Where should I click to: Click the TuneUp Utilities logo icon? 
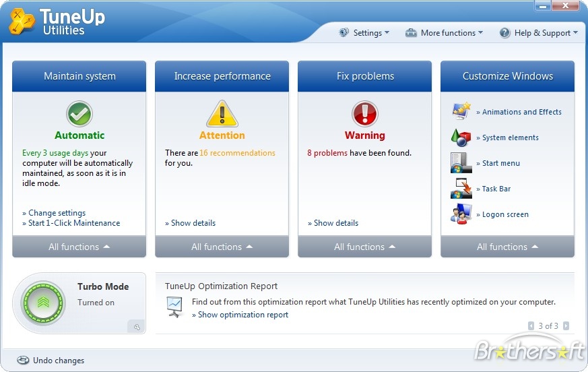tap(22, 22)
